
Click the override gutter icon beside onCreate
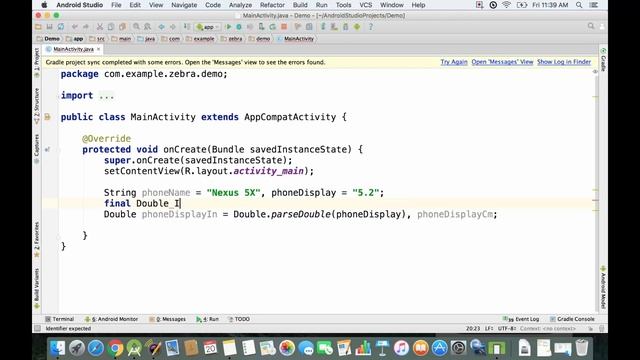pyautogui.click(x=47, y=149)
